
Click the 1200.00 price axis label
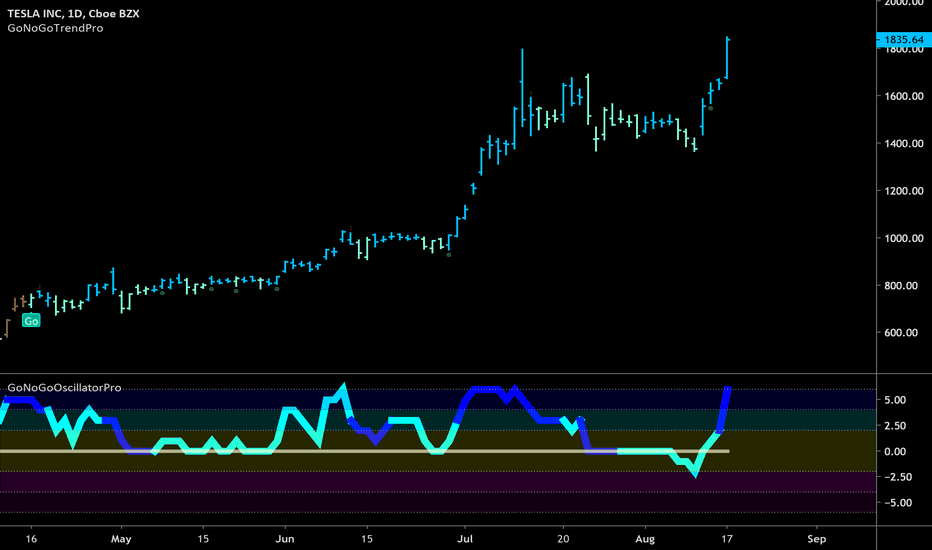coord(903,191)
